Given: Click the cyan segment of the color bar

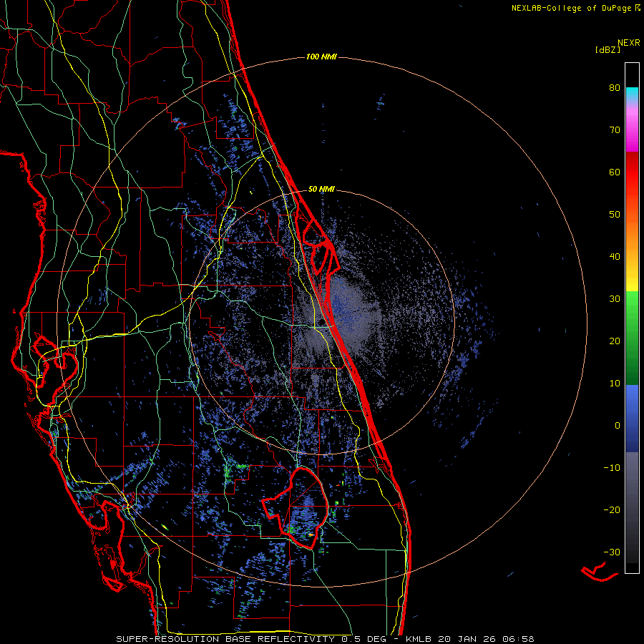Looking at the screenshot, I should point(632,94).
